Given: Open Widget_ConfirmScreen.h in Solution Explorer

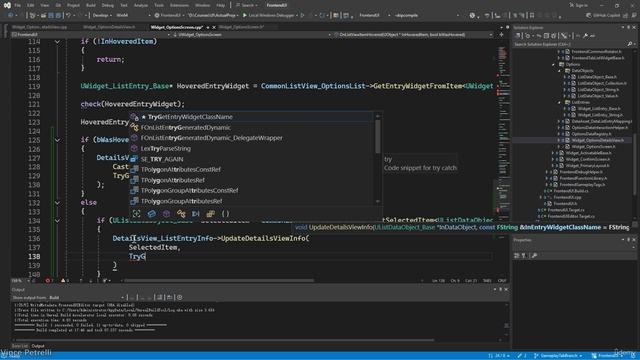Looking at the screenshot, I should coord(587,160).
